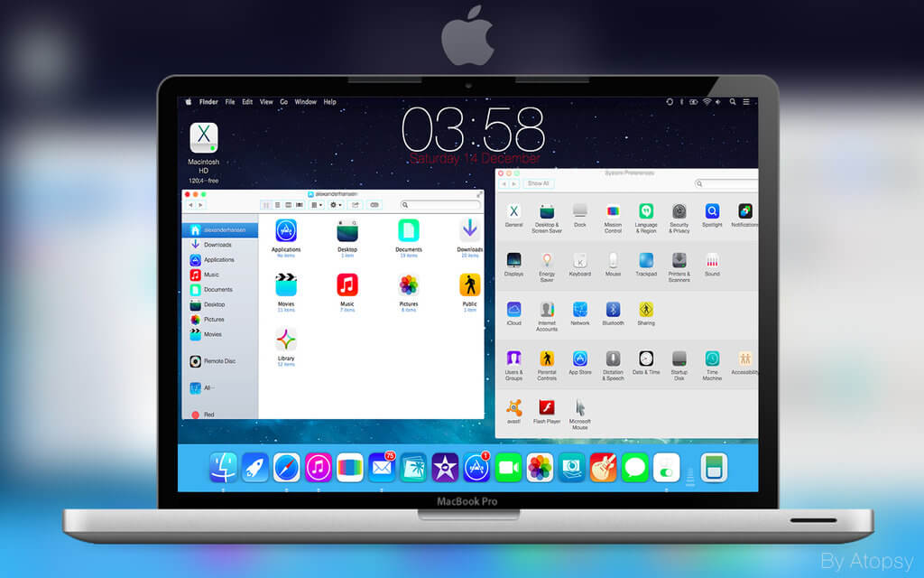Click System Preferences search field
Image resolution: width=924 pixels, height=578 pixels.
tap(726, 183)
